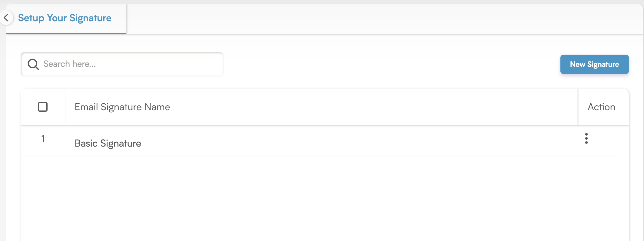644x241 pixels.
Task: Place the cursor in the signature search box
Action: click(x=122, y=64)
